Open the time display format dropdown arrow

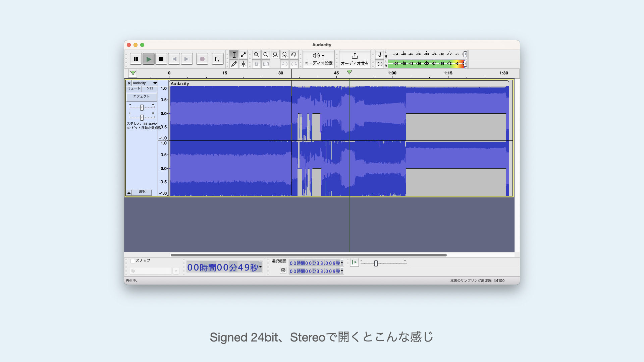point(260,267)
